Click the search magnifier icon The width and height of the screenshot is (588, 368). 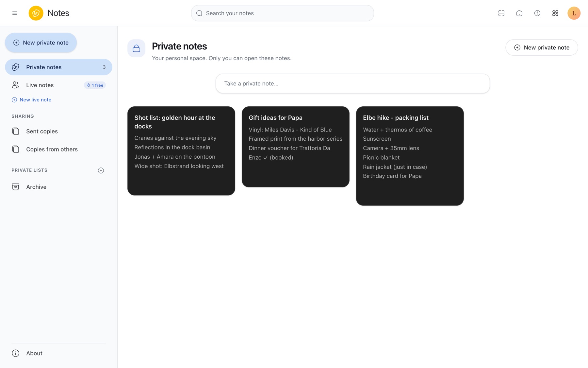[x=199, y=13]
